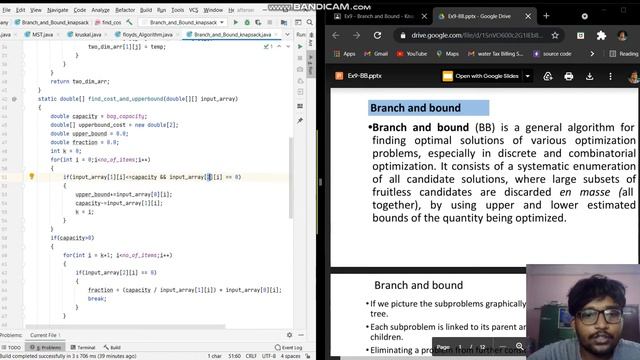Click the pin icon in Run side panel
Viewport: 640px width, 360px height.
point(300,120)
